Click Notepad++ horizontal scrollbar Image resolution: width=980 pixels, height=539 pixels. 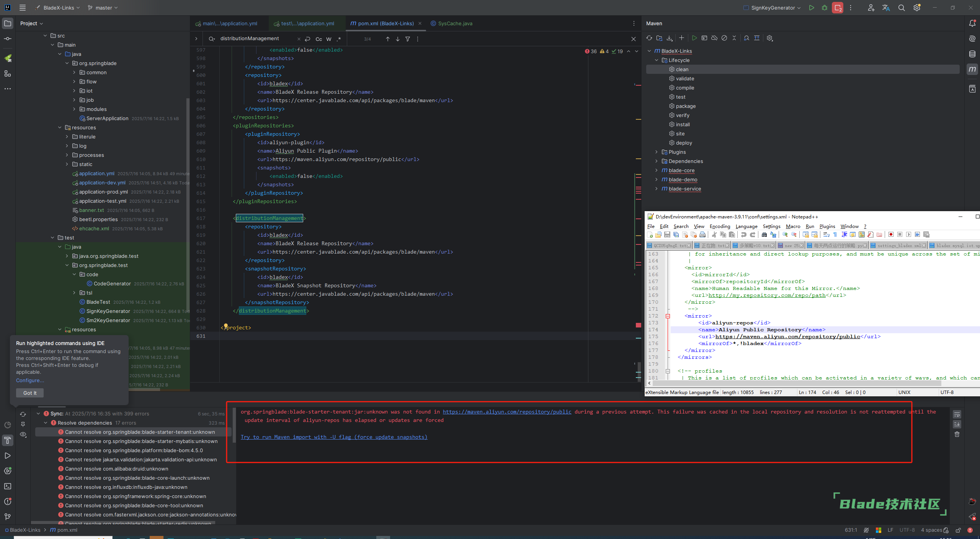796,383
